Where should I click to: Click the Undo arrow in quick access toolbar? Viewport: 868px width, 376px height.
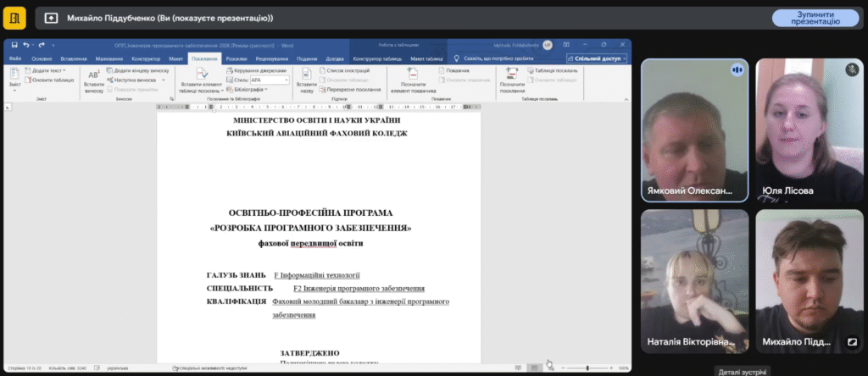(x=25, y=45)
